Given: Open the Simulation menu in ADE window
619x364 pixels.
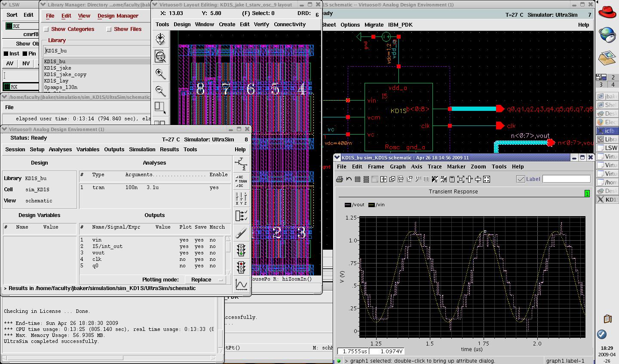Looking at the screenshot, I should 142,150.
